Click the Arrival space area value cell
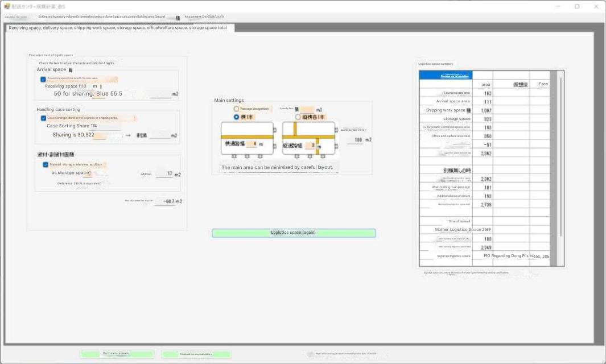Viewport: 606px width, 364px height. pos(483,102)
